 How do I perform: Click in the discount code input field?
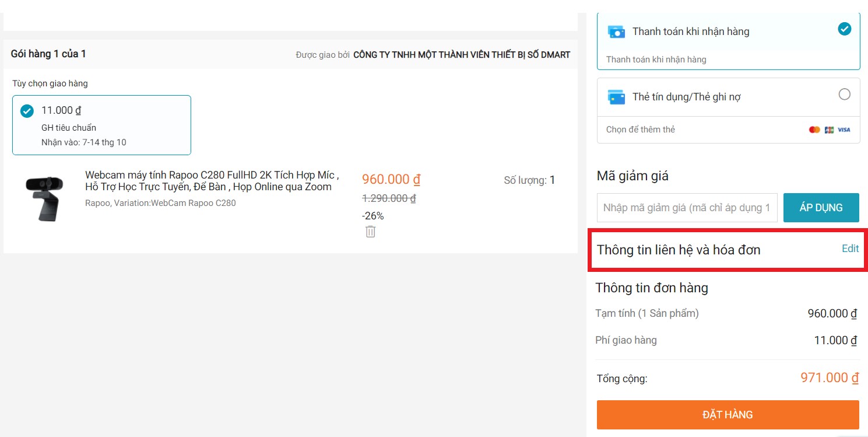pos(687,208)
